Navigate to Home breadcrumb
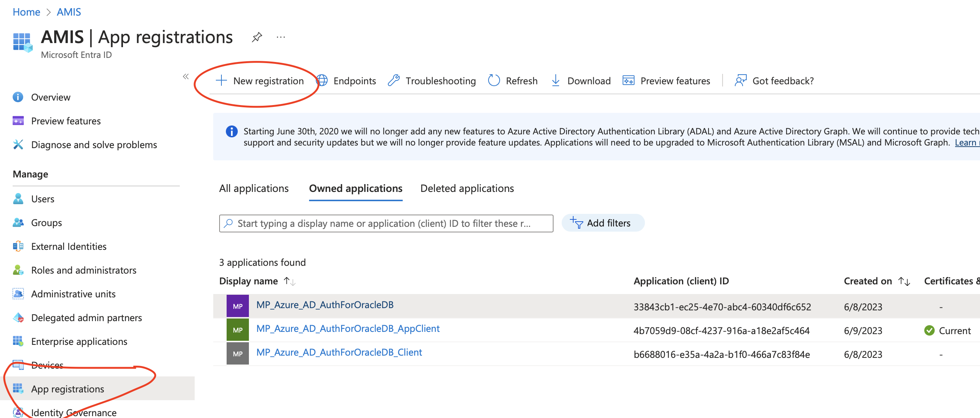 [x=26, y=12]
